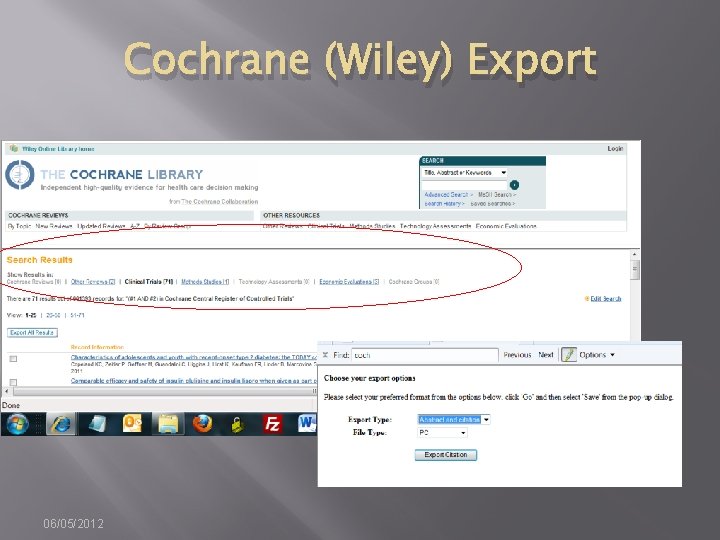
Task: Close the Find bar with the X
Action: tap(325, 355)
